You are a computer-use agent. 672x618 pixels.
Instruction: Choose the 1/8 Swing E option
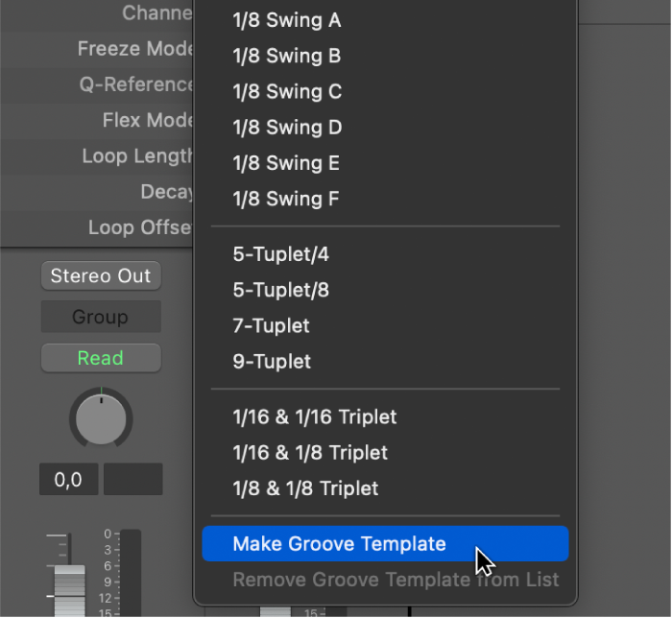pyautogui.click(x=286, y=163)
